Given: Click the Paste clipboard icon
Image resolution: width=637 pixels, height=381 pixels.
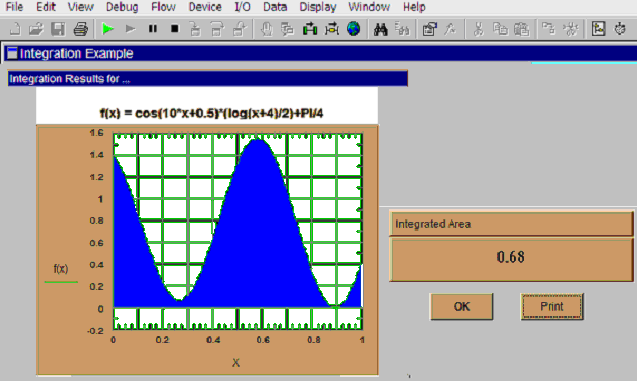Looking at the screenshot, I should (x=522, y=29).
